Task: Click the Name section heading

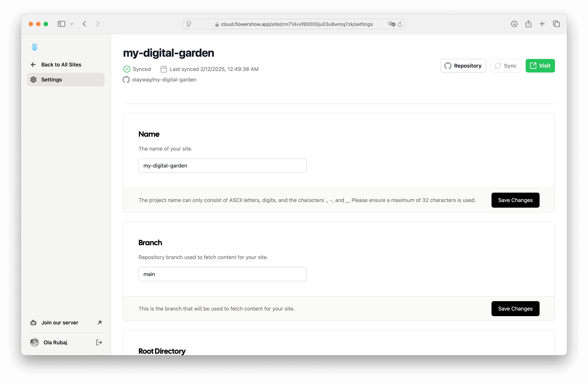Action: tap(149, 134)
